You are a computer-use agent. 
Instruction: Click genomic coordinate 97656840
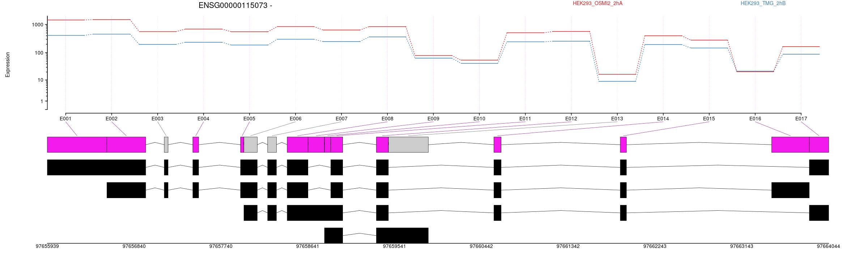click(134, 246)
